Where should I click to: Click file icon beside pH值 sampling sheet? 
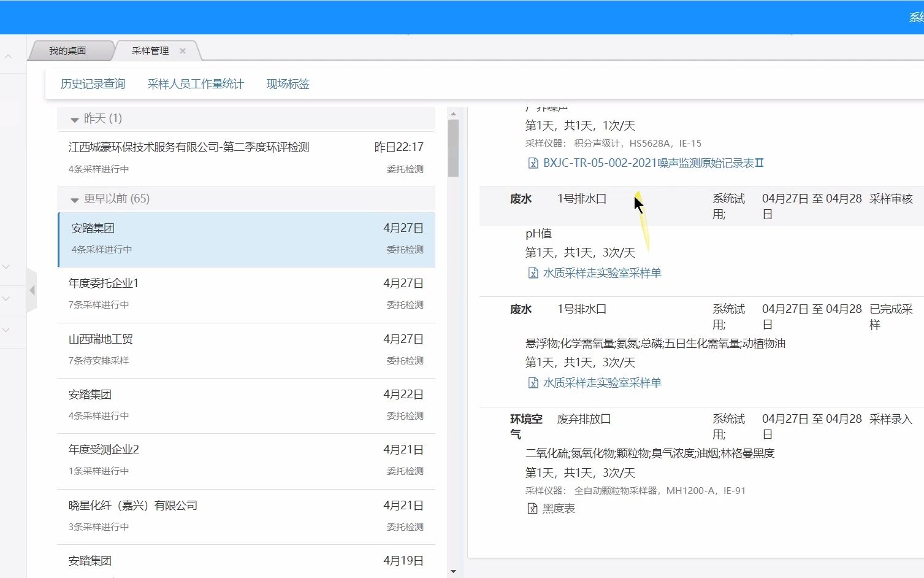coord(533,273)
